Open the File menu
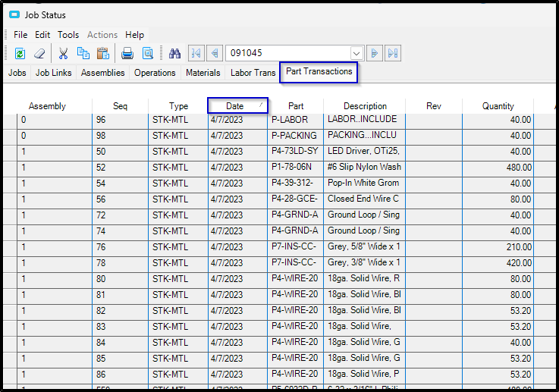This screenshot has width=559, height=392. 20,35
